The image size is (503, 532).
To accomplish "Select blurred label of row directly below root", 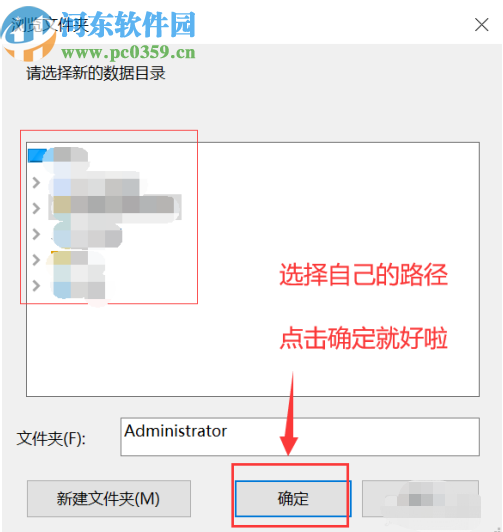I will [x=105, y=186].
